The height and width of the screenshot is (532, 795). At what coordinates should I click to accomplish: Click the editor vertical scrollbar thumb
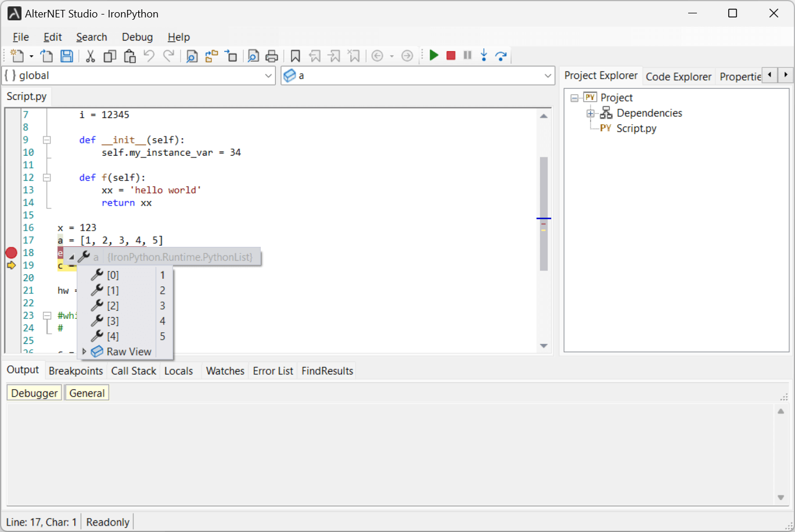pyautogui.click(x=544, y=214)
